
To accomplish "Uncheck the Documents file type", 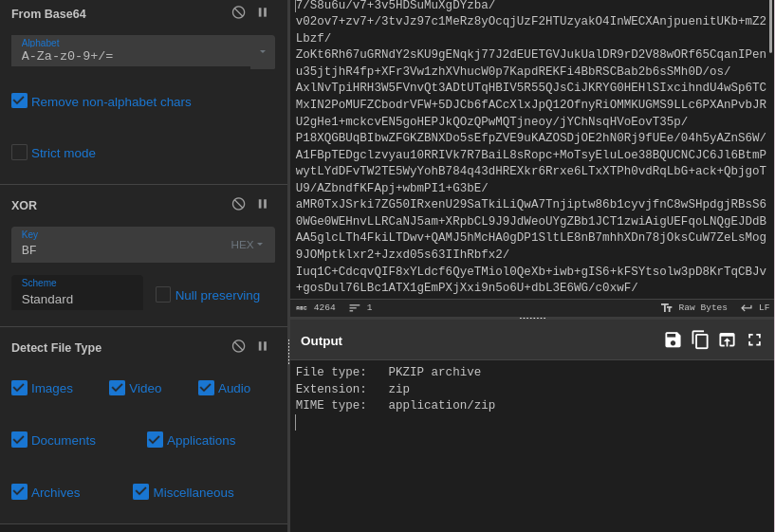I will click(x=19, y=440).
